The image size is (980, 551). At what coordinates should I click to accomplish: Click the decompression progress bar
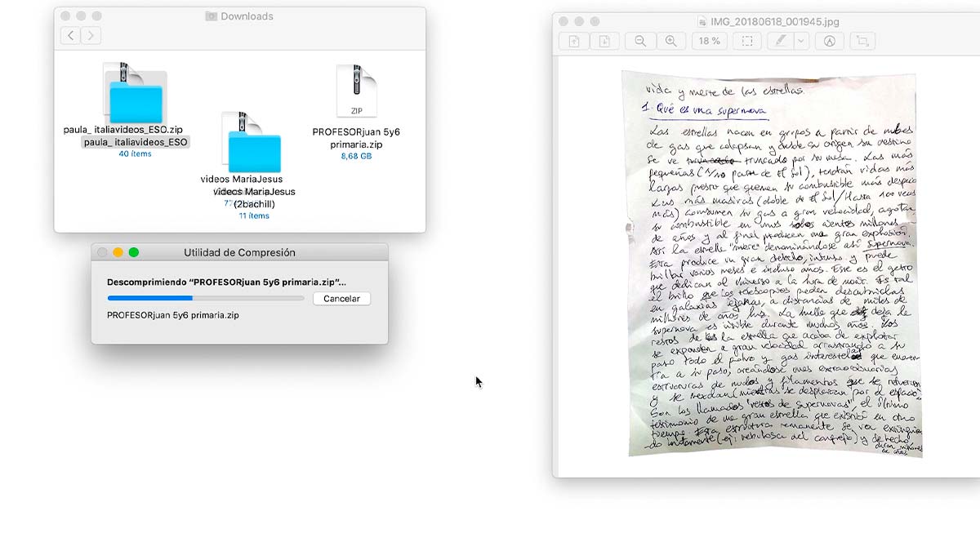(x=205, y=299)
